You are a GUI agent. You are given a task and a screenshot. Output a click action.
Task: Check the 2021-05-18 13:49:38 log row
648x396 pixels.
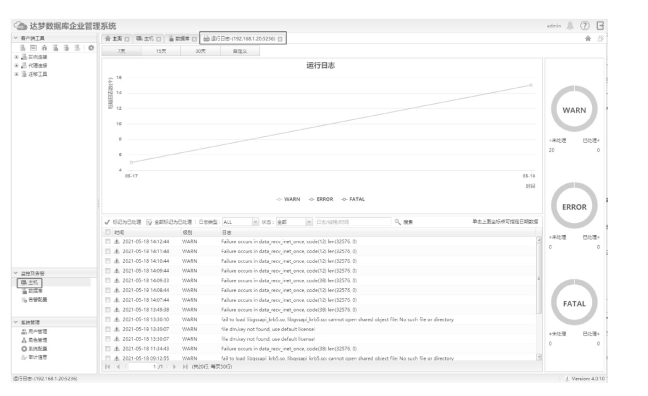(x=108, y=310)
